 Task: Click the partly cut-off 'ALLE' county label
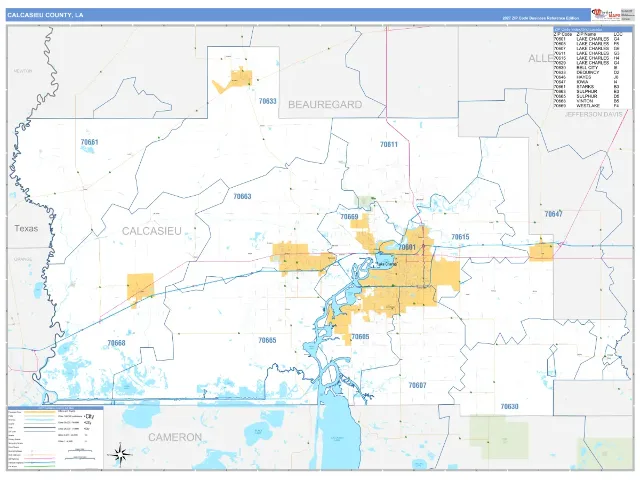pos(541,58)
